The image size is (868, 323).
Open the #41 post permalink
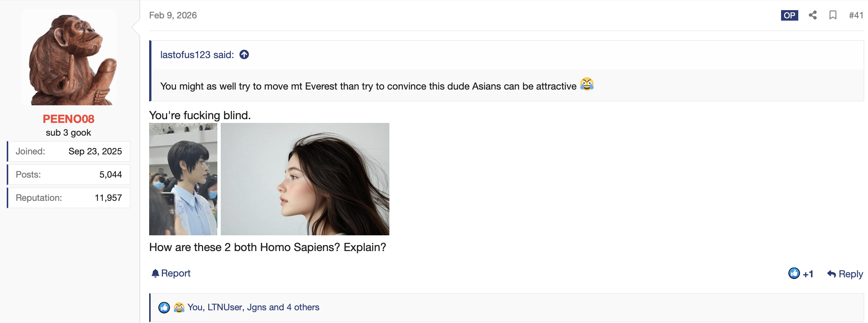click(856, 15)
